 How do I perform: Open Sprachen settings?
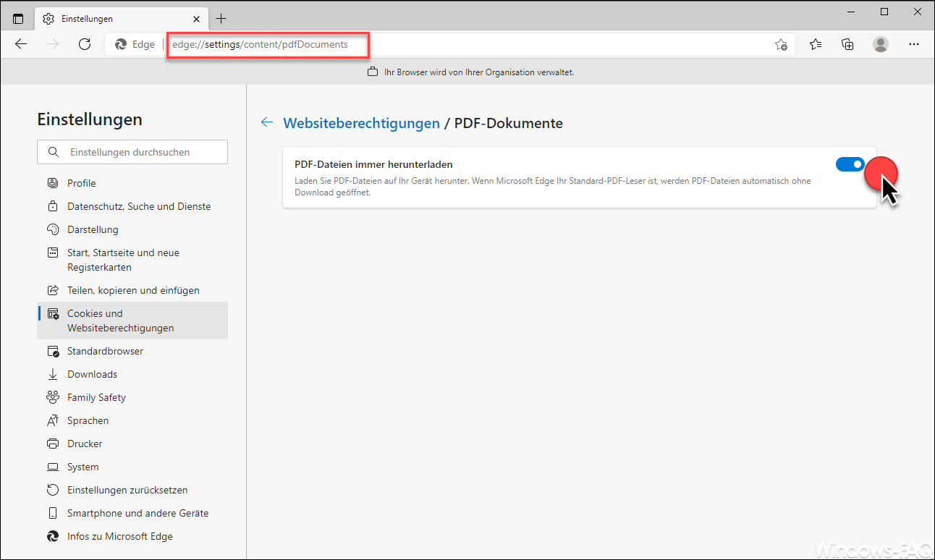[x=132, y=420]
